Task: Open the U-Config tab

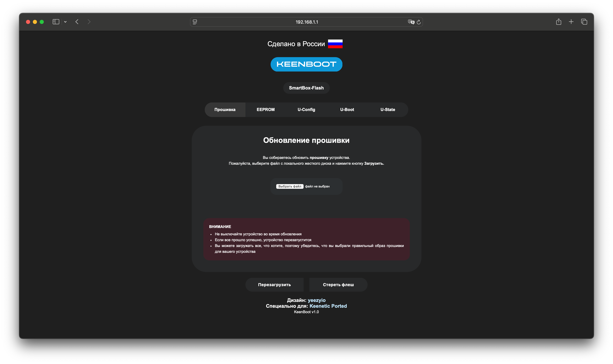Action: click(x=306, y=110)
